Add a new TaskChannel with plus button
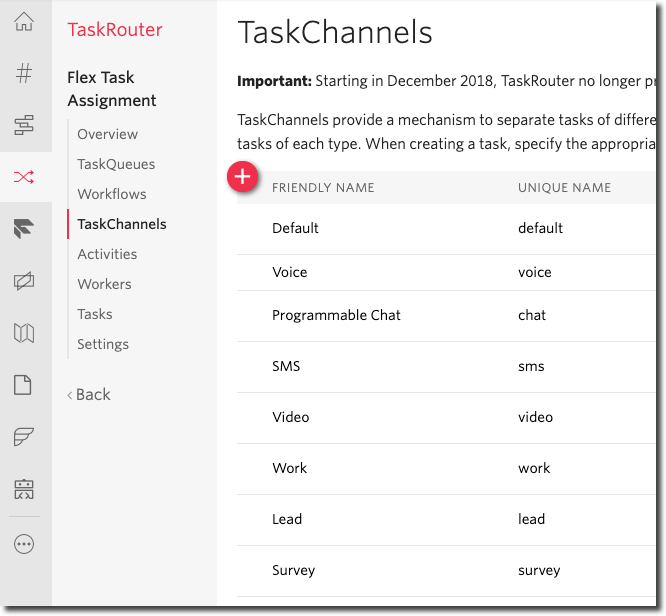The width and height of the screenshot is (666, 616). pos(243,176)
